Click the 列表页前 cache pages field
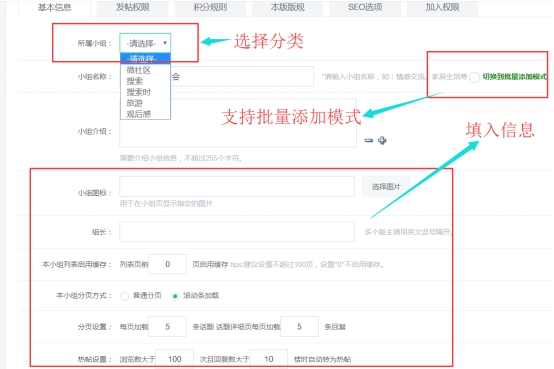Image resolution: width=554 pixels, height=369 pixels. point(167,264)
